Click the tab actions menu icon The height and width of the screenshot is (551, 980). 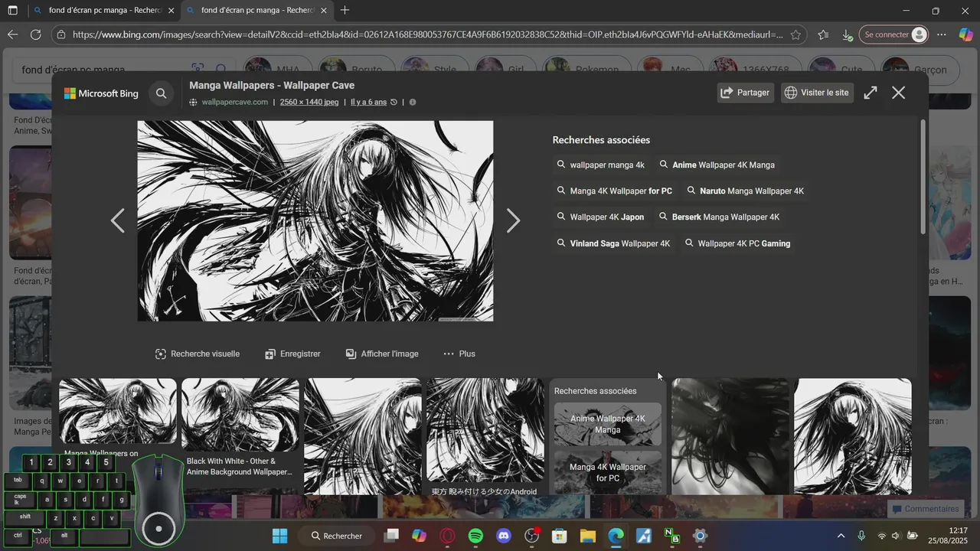coord(12,11)
